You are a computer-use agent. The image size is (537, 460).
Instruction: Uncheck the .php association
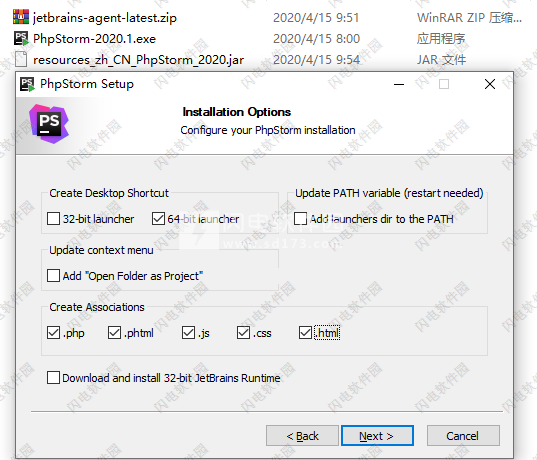53,333
